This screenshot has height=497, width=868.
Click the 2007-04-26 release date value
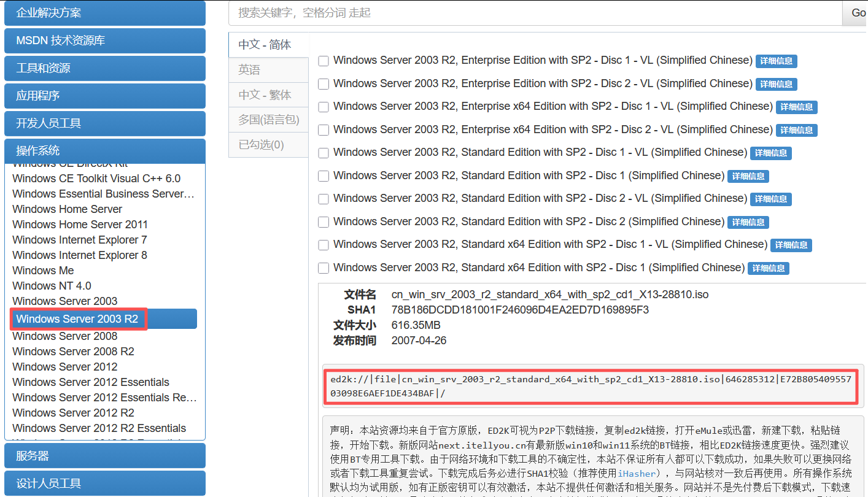coord(419,341)
